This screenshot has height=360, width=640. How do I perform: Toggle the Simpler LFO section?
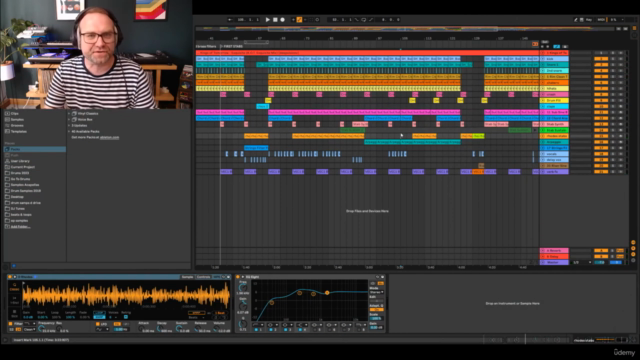[98, 324]
